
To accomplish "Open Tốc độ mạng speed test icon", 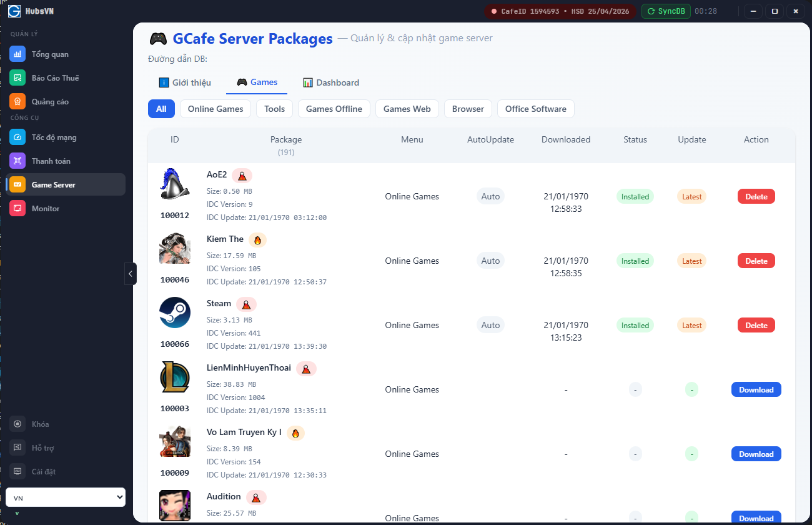I will 17,137.
